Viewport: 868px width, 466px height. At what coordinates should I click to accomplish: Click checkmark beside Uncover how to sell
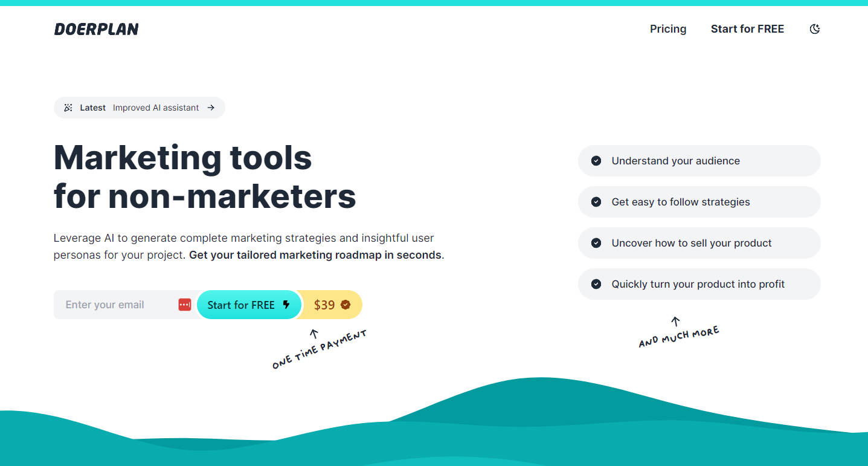click(596, 243)
